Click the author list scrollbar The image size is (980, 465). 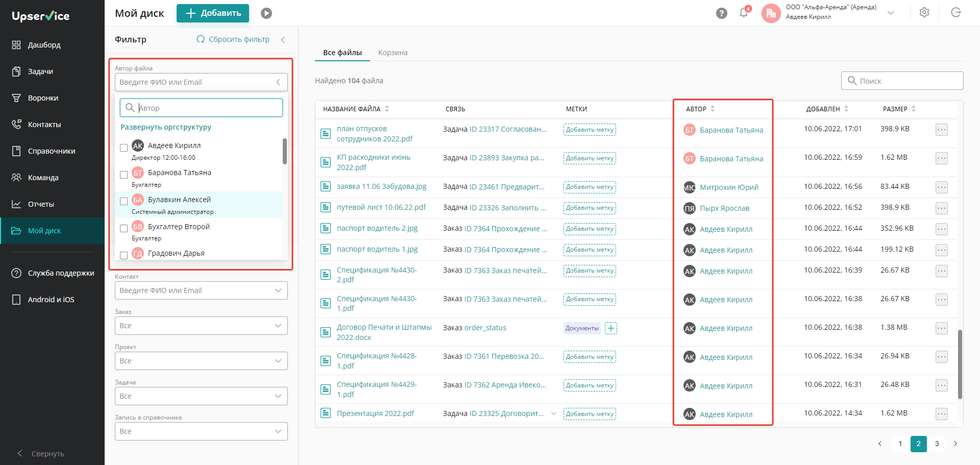(285, 151)
